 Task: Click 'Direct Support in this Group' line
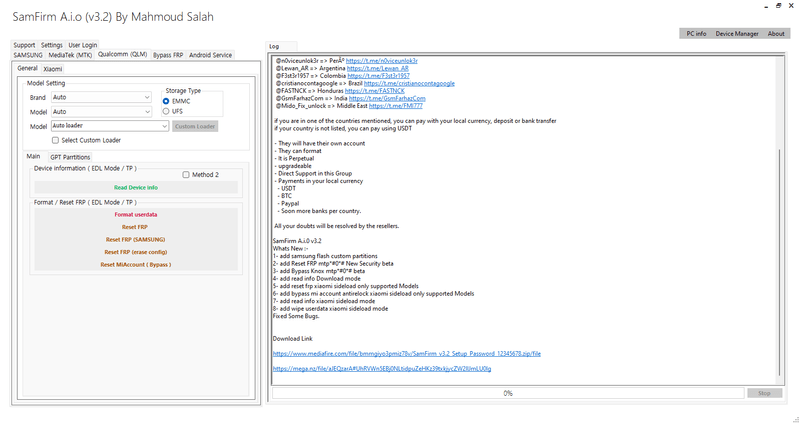[313, 173]
